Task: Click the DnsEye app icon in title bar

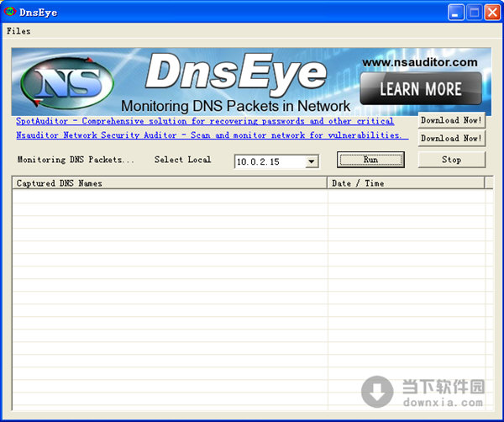Action: pos(10,12)
